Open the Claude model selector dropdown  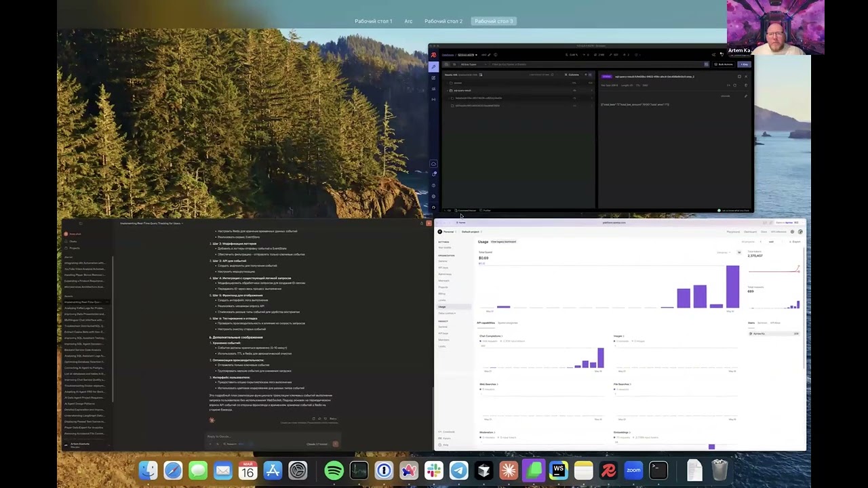(318, 444)
